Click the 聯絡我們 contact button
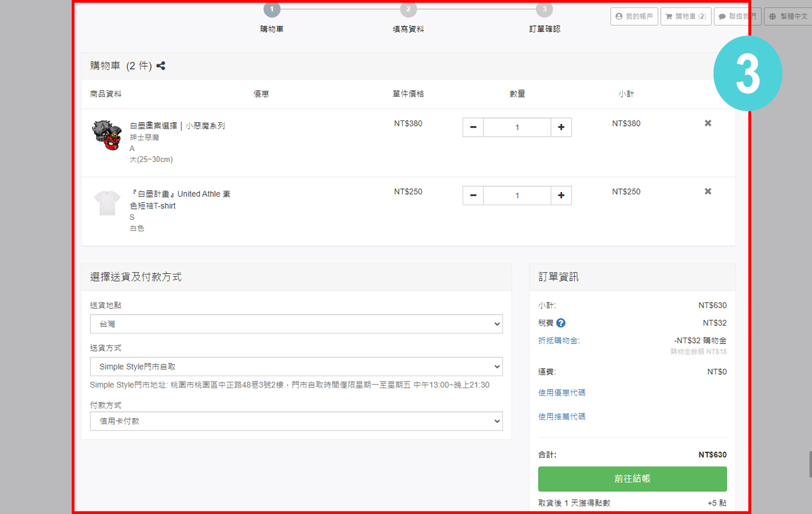The height and width of the screenshot is (514, 812). click(x=738, y=17)
